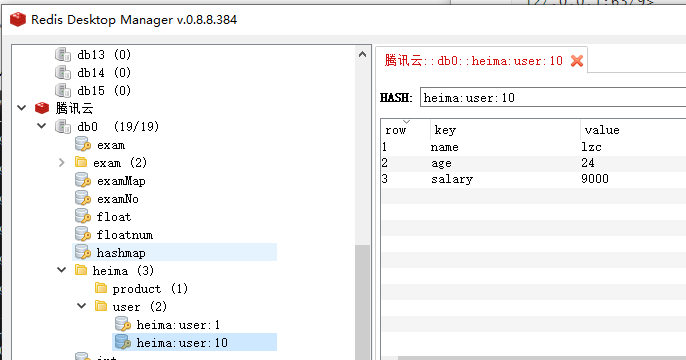Open the float key
The image size is (686, 360).
[x=114, y=217]
